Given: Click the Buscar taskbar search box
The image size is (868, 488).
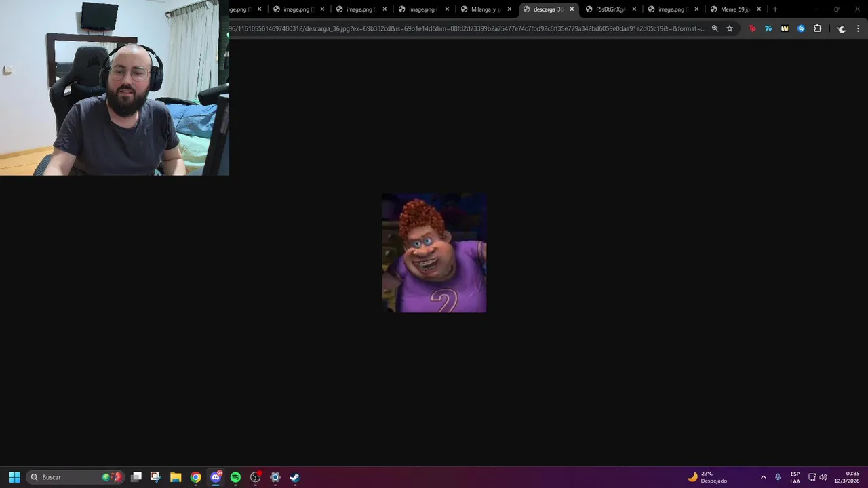Looking at the screenshot, I should coord(75,477).
